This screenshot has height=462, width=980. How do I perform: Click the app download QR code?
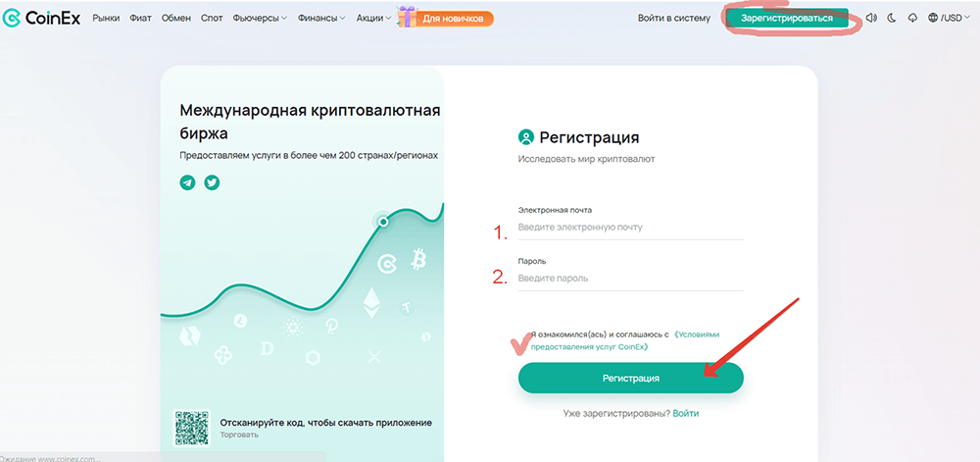(x=192, y=428)
